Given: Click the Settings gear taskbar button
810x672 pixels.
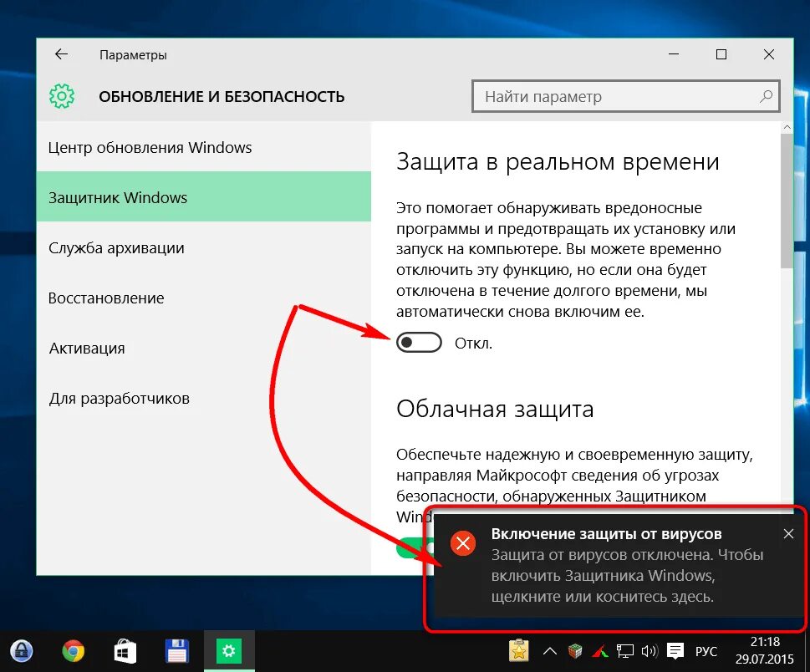Looking at the screenshot, I should 229,651.
